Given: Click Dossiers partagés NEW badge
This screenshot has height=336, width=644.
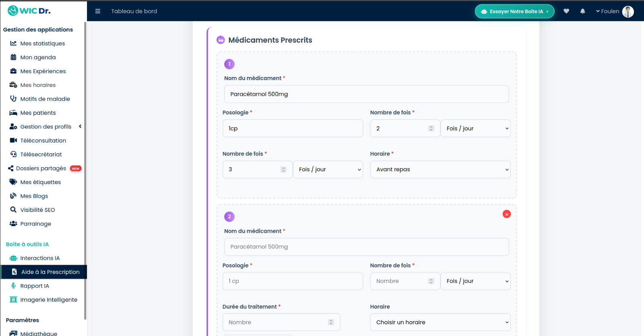Looking at the screenshot, I should pos(76,168).
